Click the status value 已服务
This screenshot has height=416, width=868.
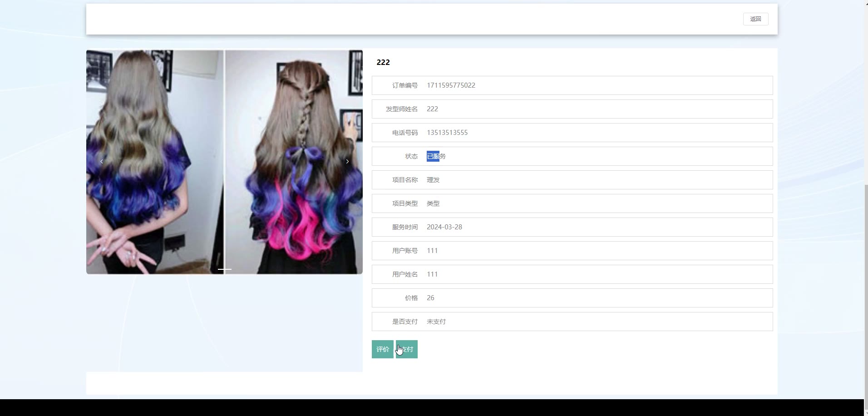coord(436,156)
